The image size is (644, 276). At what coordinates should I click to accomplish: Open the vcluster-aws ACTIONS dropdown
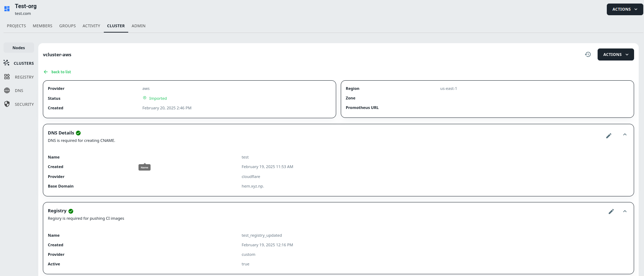pyautogui.click(x=616, y=54)
